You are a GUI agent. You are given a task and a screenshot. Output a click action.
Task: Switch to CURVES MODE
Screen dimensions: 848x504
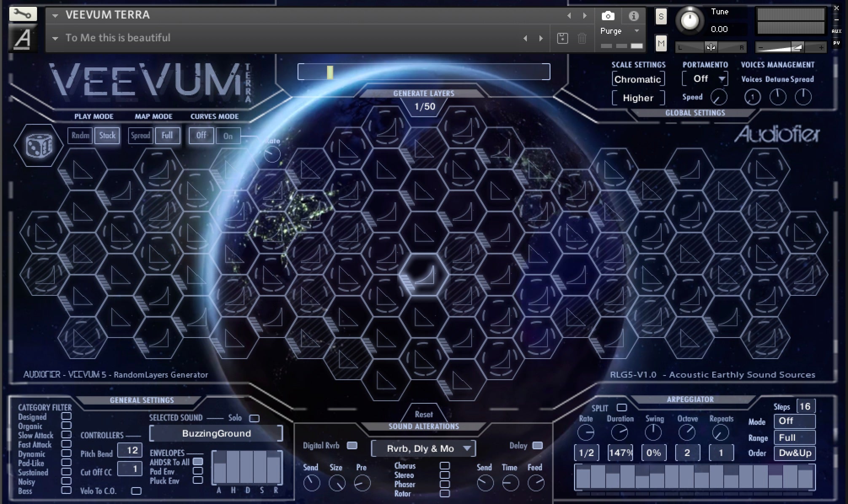coord(214,116)
